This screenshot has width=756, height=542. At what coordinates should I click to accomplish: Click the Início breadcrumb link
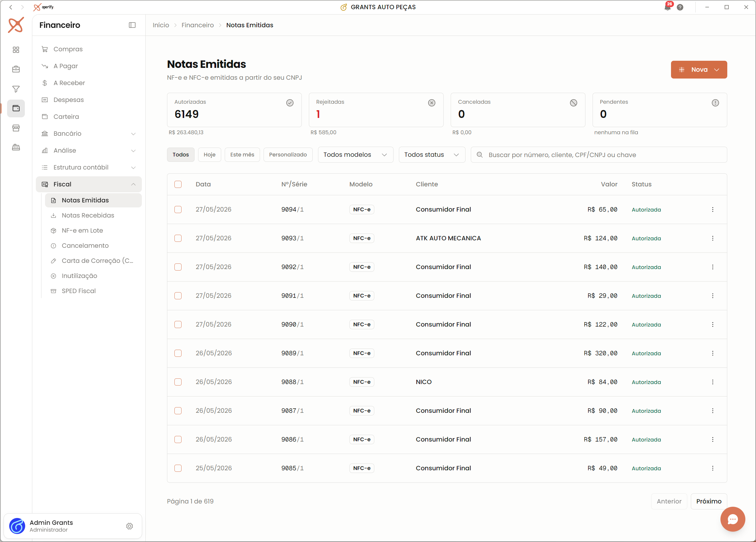[161, 25]
